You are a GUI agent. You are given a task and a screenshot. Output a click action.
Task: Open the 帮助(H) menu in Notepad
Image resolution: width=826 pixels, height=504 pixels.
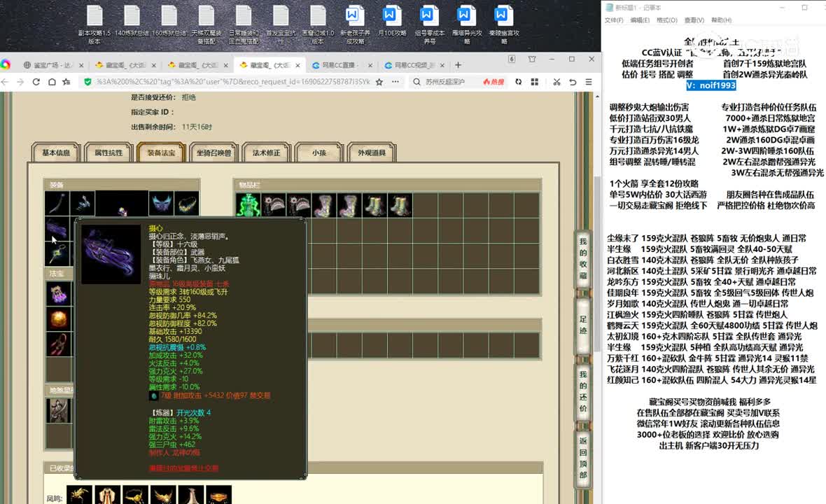721,20
